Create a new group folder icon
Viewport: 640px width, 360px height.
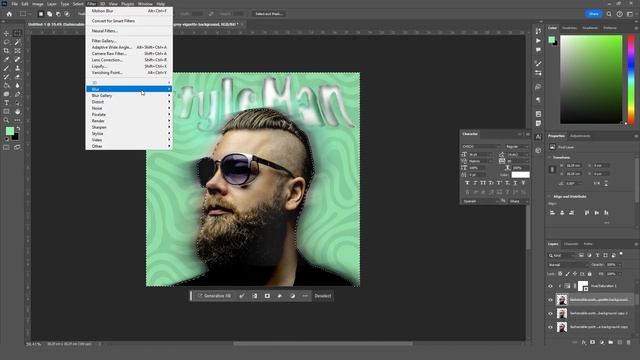pos(611,342)
